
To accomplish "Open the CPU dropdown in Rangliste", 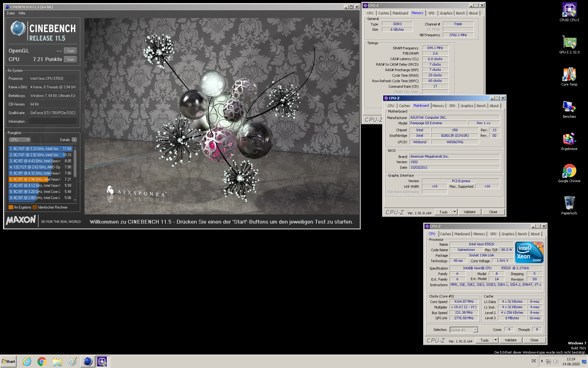I will click(20, 140).
